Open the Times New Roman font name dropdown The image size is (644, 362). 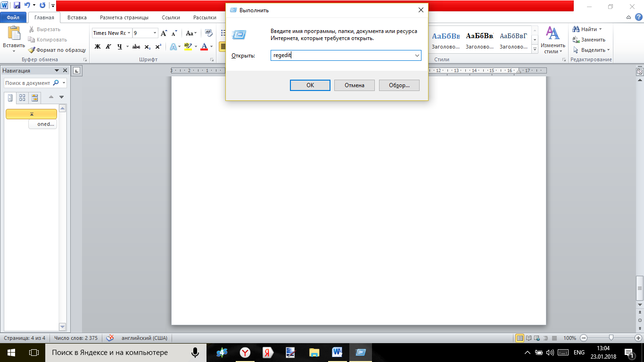(129, 33)
